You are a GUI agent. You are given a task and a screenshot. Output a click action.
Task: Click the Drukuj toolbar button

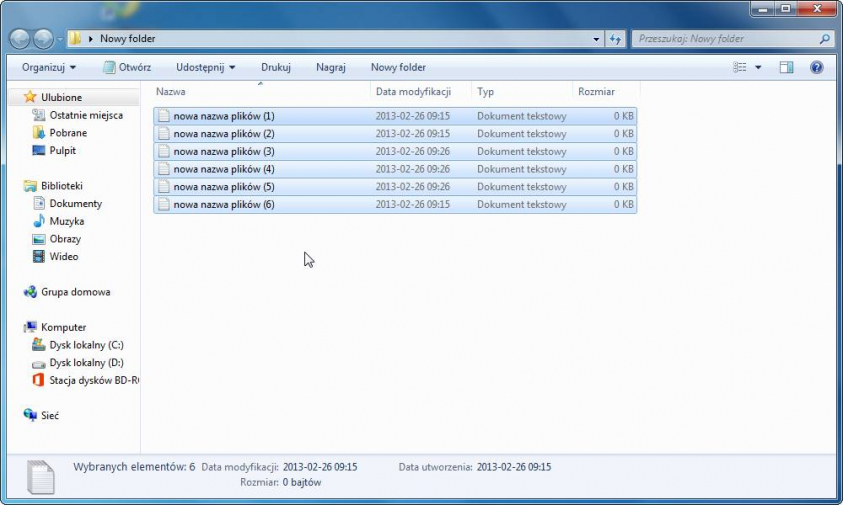click(x=275, y=67)
